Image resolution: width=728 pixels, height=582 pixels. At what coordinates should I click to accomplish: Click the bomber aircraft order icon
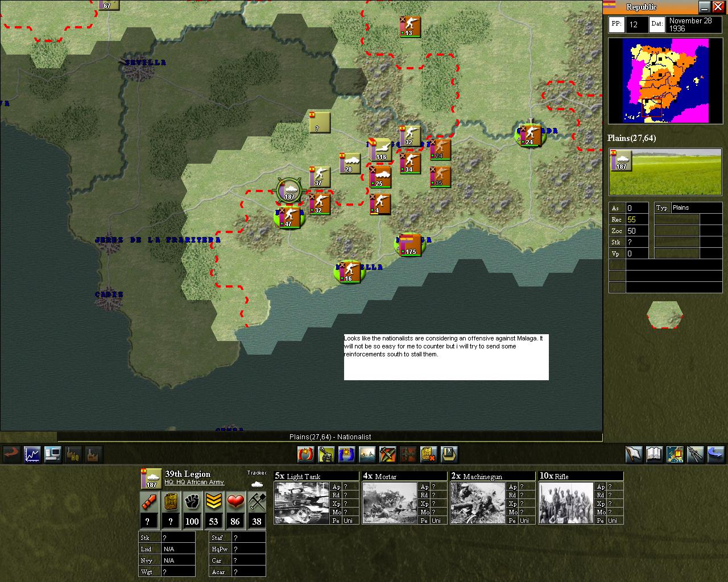pos(408,454)
